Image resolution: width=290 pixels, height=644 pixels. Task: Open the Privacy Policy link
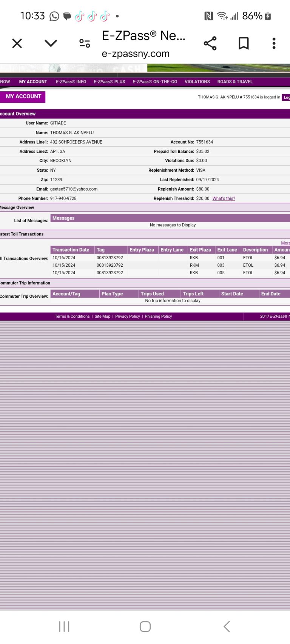click(x=127, y=317)
